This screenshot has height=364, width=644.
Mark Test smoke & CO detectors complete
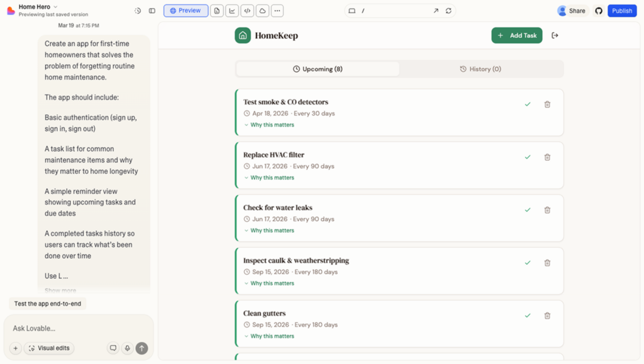pos(528,105)
